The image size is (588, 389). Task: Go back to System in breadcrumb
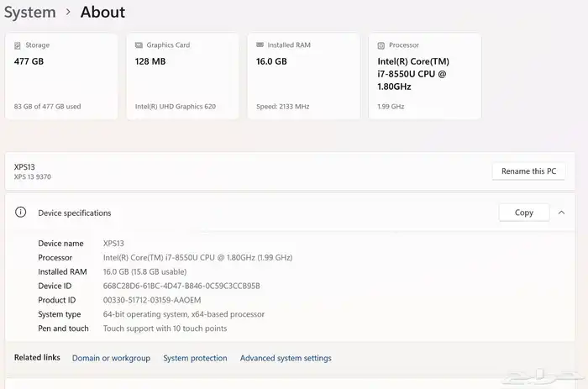[x=29, y=13]
